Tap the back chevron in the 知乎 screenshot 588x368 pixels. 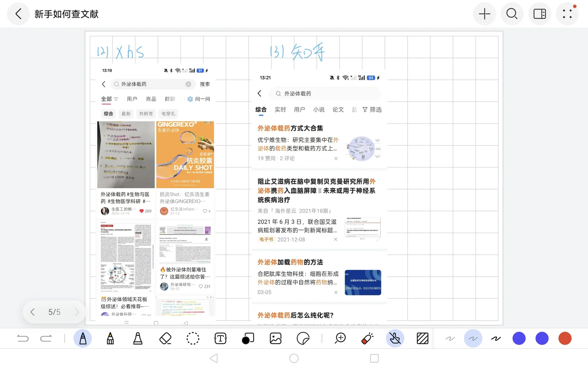[x=260, y=93]
